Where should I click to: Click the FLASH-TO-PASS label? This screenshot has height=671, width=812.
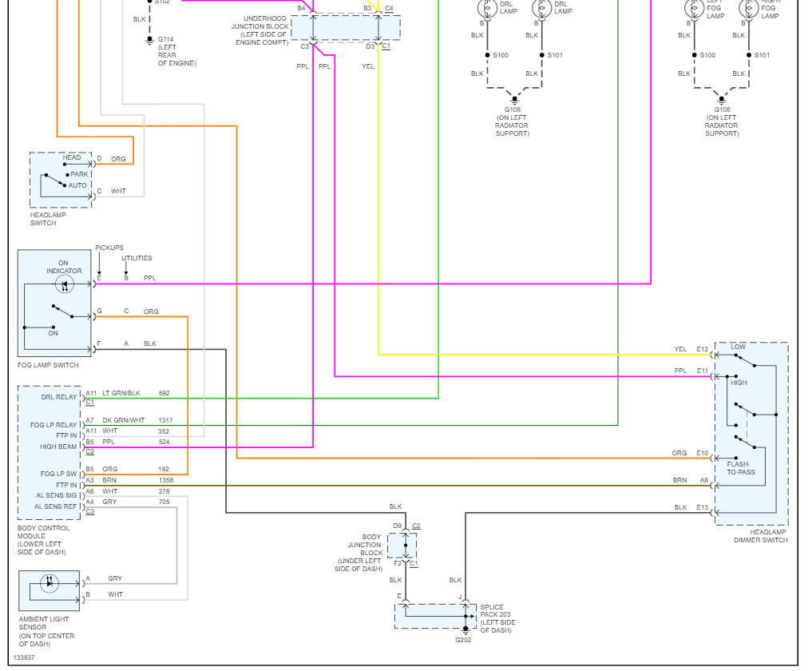740,468
